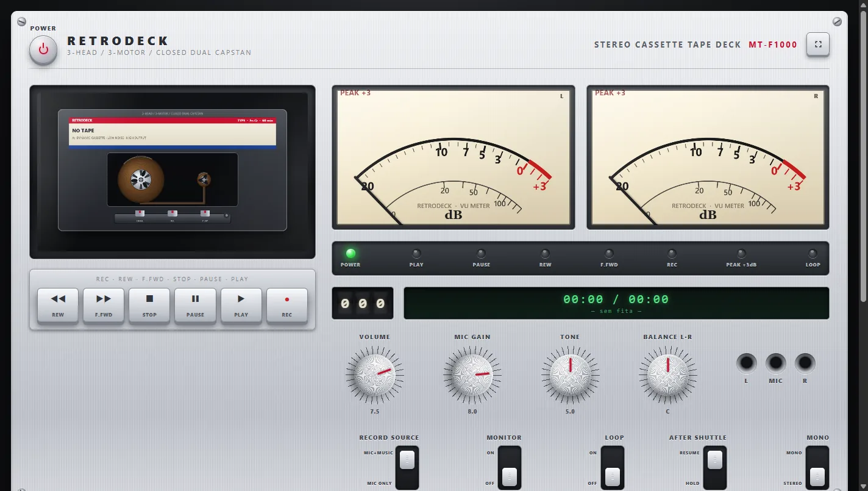Click the R input jack
Image resolution: width=868 pixels, height=491 pixels.
[x=805, y=364]
